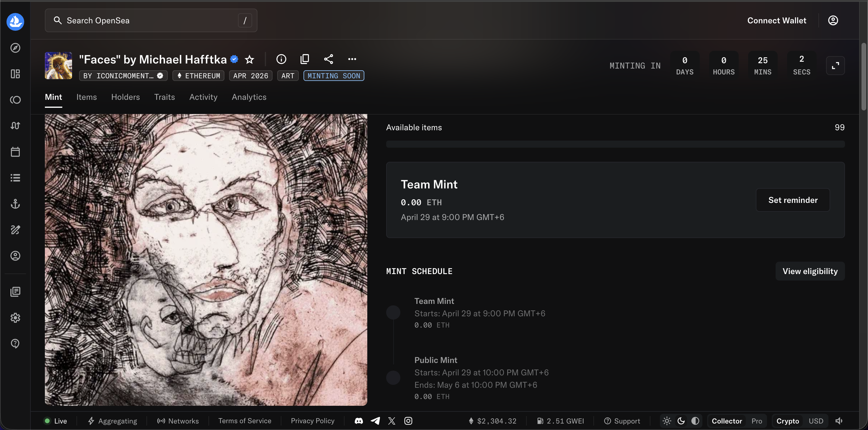Open the OpenSea home logo
868x430 pixels.
coord(15,22)
